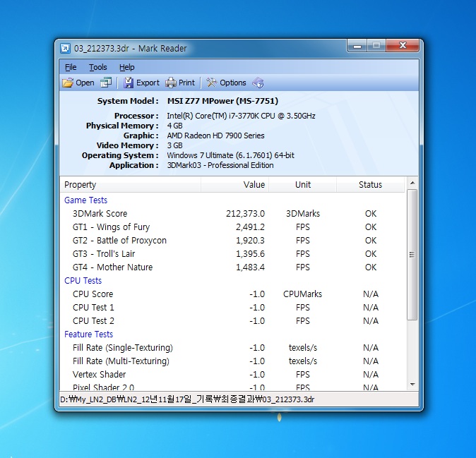Click the CPUMarks unit cell
Viewport: 476px width, 458px height.
click(303, 294)
